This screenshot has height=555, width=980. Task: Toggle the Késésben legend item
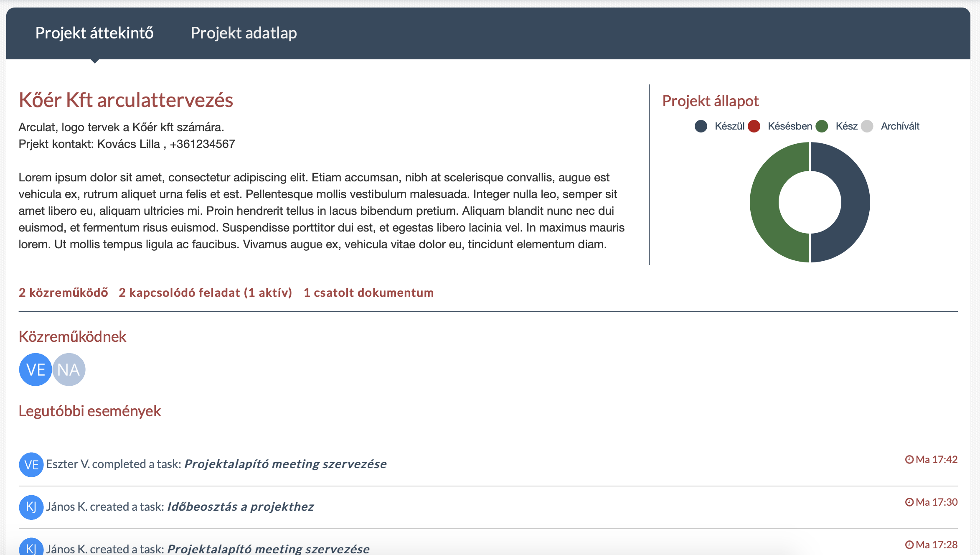[x=780, y=126]
